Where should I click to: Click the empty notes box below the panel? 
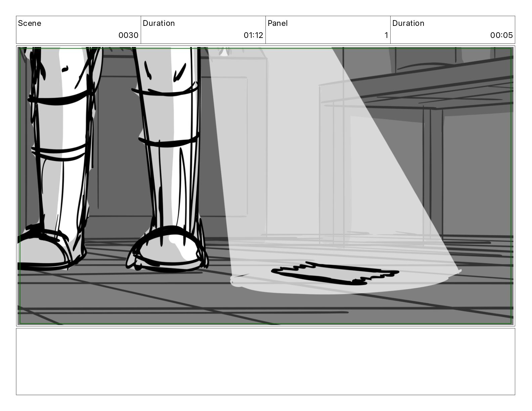tap(266, 362)
